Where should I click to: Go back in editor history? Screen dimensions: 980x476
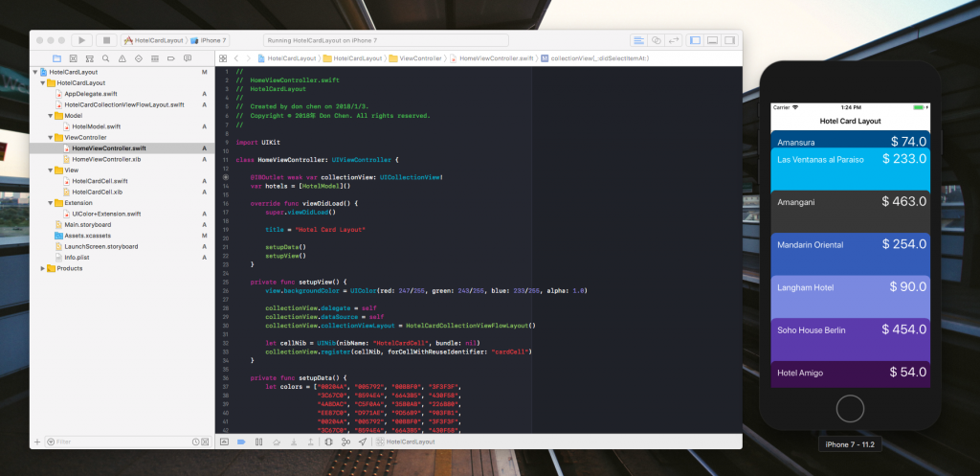click(236, 58)
